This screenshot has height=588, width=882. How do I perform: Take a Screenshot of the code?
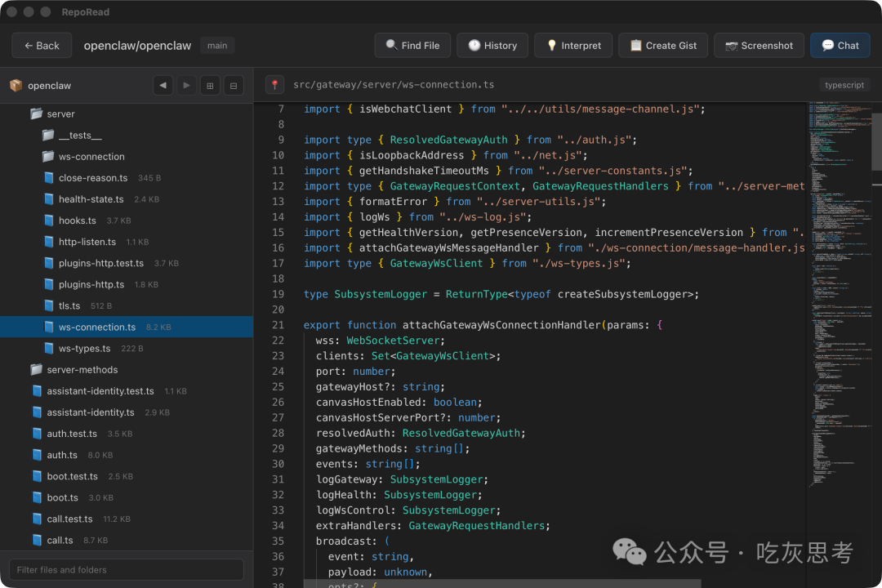[x=759, y=46]
